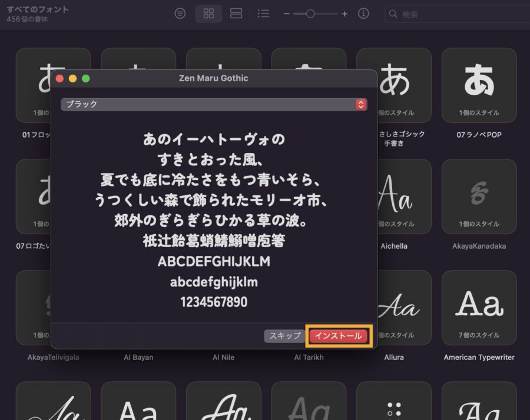
Task: Click the Al Bayan font name
Action: pyautogui.click(x=138, y=357)
